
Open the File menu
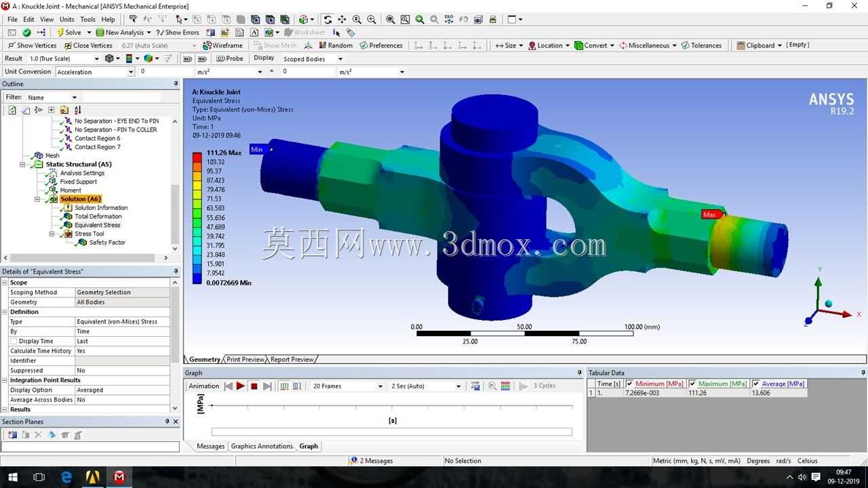[x=12, y=19]
